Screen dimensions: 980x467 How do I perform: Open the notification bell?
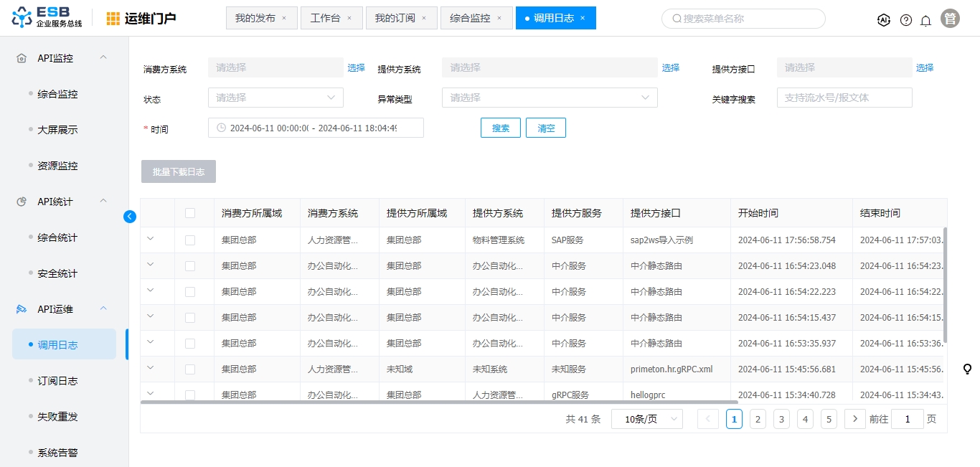click(925, 20)
